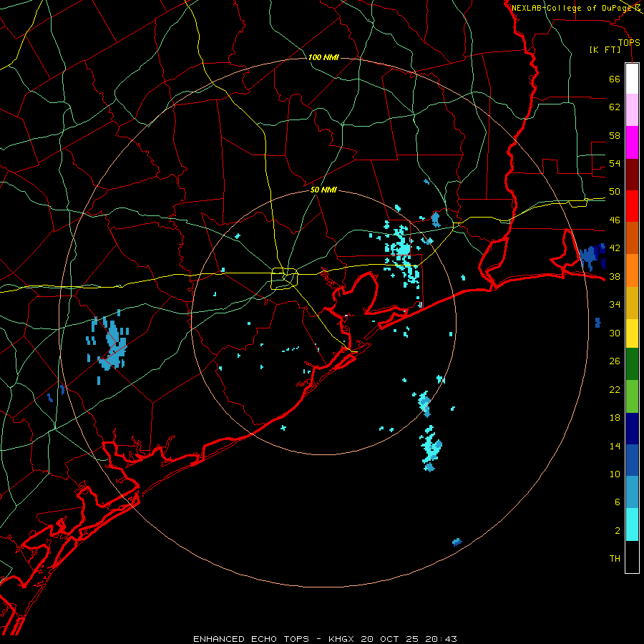The image size is (644, 644).
Task: Click the '14' legend value label
Action: click(x=615, y=446)
